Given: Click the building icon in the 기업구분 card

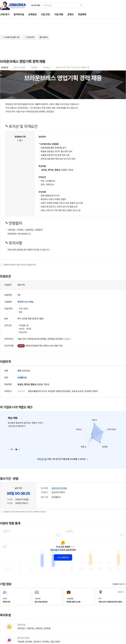Looking at the screenshot, I should (37, 592).
